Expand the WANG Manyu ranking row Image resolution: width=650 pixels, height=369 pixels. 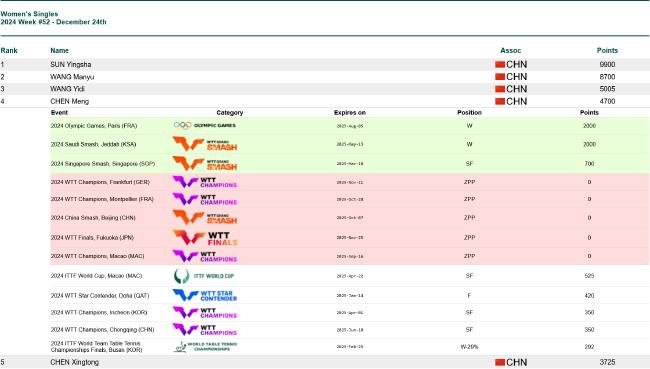click(x=325, y=77)
